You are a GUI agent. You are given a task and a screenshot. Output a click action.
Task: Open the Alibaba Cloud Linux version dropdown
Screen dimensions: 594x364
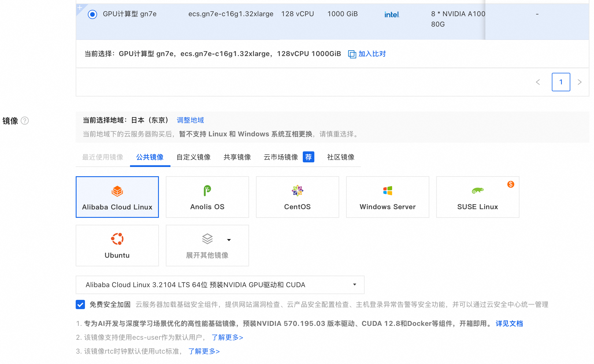click(x=220, y=285)
